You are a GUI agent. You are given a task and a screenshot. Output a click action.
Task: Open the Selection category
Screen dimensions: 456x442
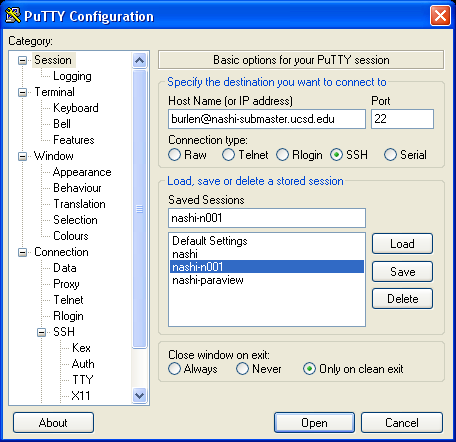point(75,220)
